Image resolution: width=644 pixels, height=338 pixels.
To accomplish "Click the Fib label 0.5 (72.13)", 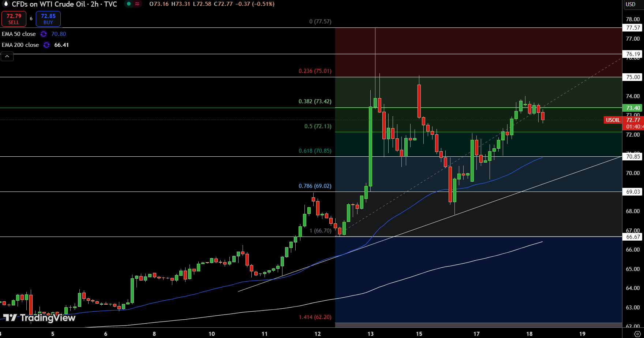I will pos(318,126).
